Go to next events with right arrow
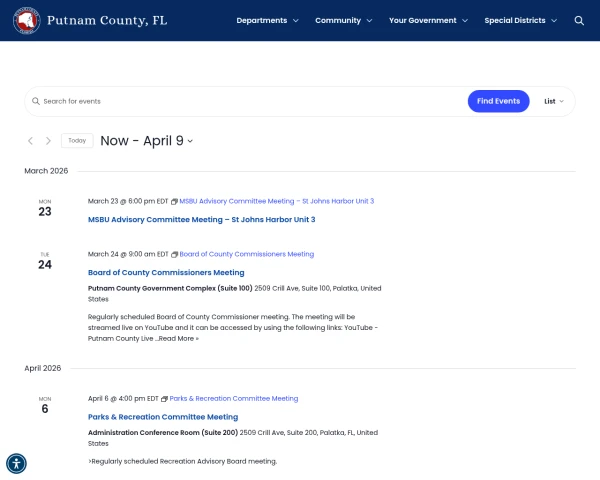Image resolution: width=600 pixels, height=480 pixels. 48,141
